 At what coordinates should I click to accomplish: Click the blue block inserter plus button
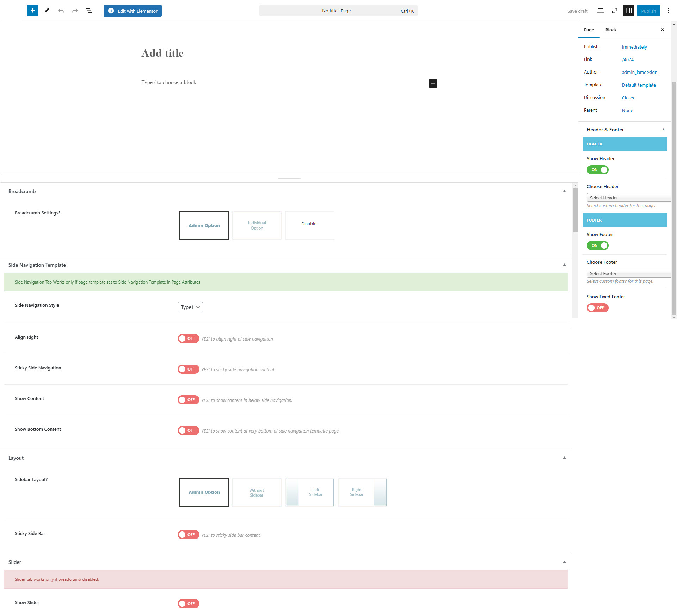point(32,11)
